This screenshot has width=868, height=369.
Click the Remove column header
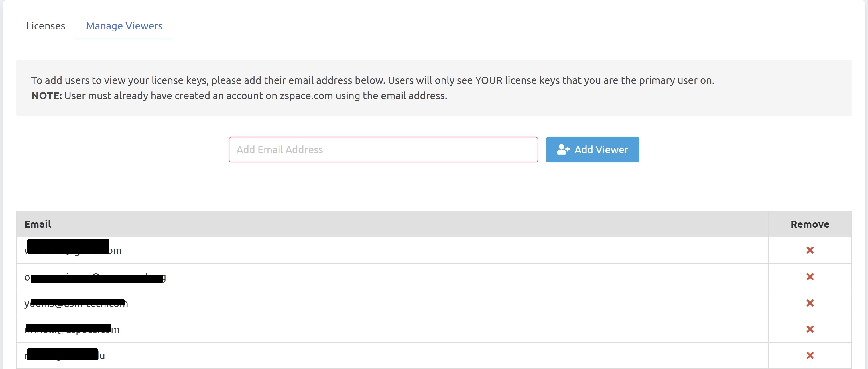[x=810, y=224]
